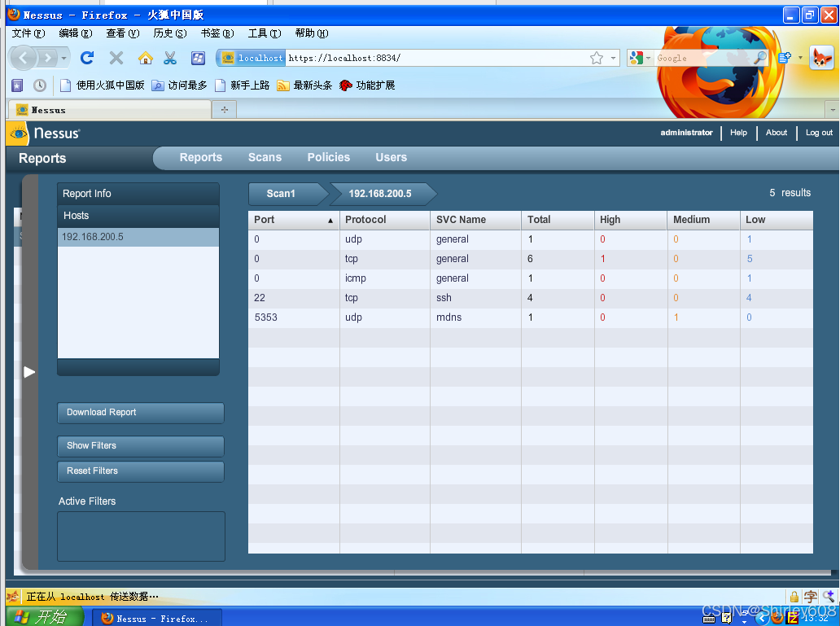This screenshot has width=840, height=626.
Task: Click the Nessus - Firefox taskbar item
Action: tap(157, 619)
